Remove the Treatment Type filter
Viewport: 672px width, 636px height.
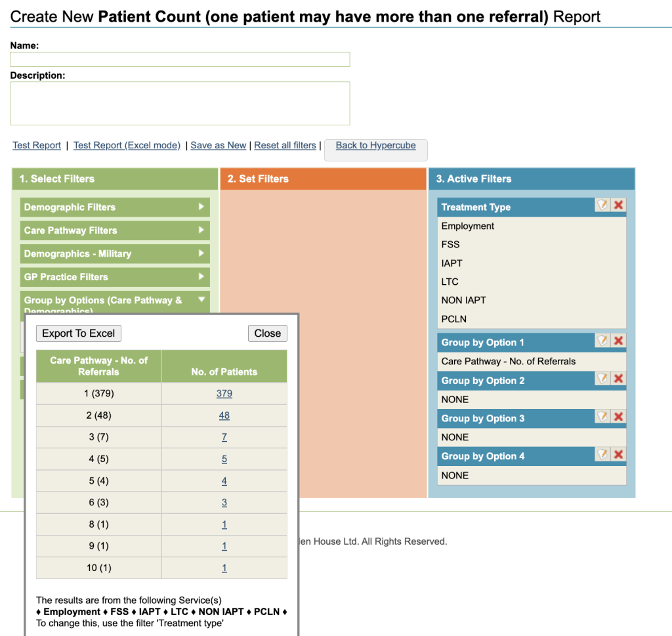click(618, 205)
